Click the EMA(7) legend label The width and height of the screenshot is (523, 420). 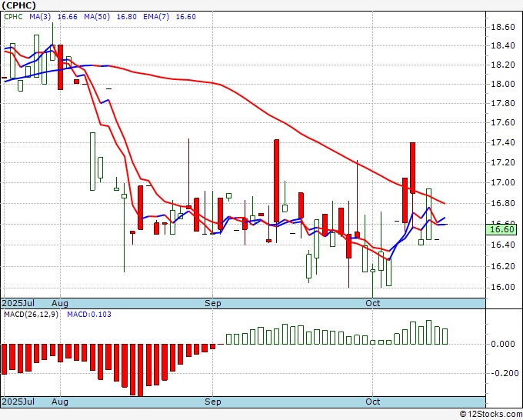(156, 17)
